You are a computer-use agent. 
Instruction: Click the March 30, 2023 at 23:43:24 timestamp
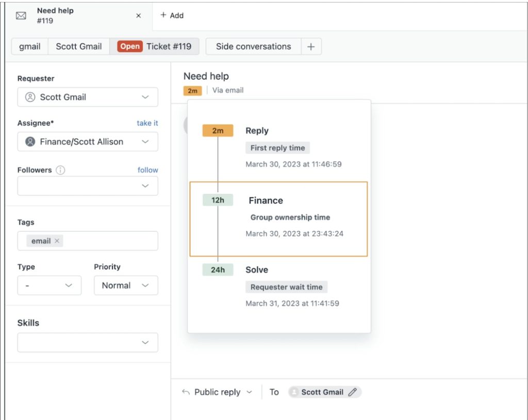tap(294, 233)
